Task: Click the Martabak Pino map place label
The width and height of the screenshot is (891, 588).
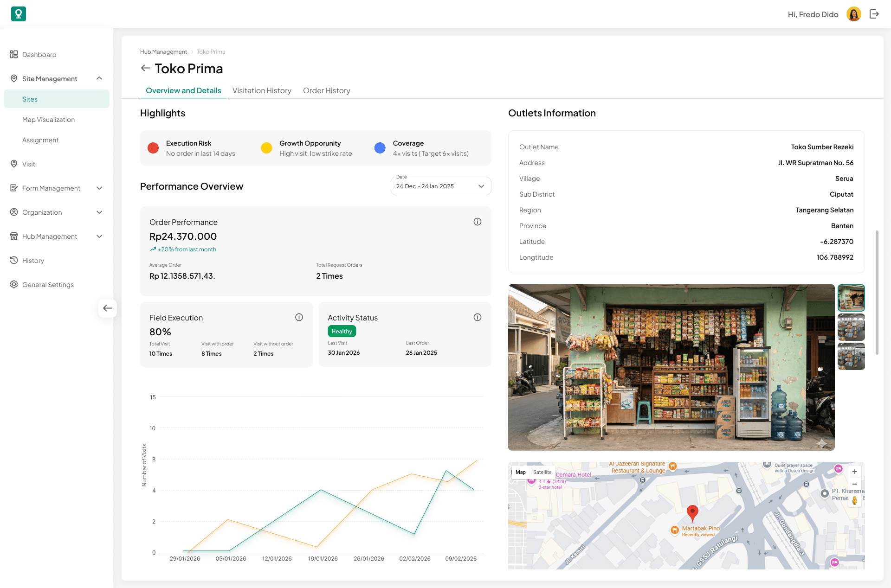Action: pos(701,528)
